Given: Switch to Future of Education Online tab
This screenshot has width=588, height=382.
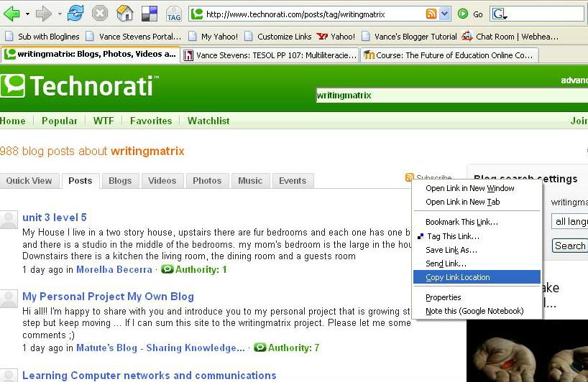Looking at the screenshot, I should pyautogui.click(x=449, y=55).
